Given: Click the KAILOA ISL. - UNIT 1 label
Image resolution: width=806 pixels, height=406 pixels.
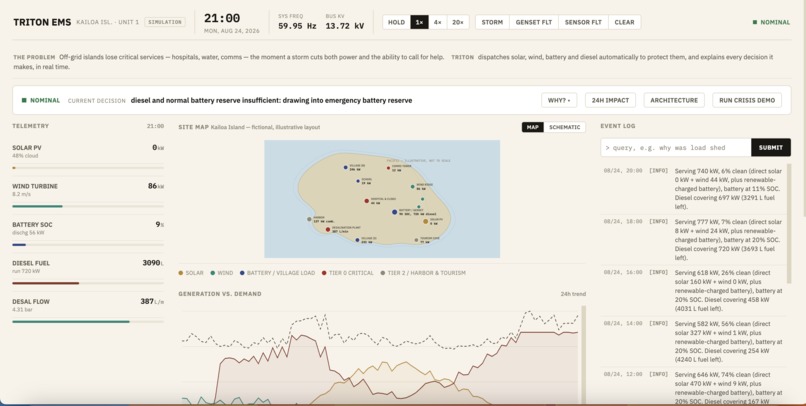Looking at the screenshot, I should click(107, 22).
